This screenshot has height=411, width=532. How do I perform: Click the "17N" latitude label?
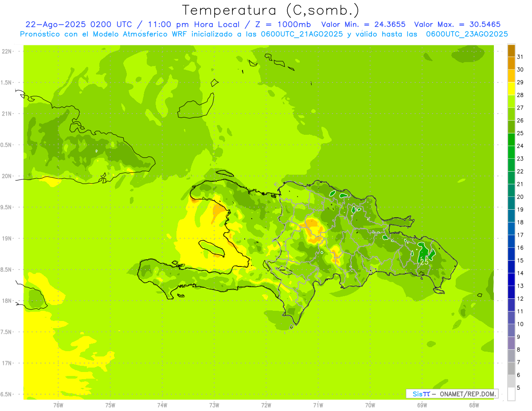pyautogui.click(x=7, y=363)
